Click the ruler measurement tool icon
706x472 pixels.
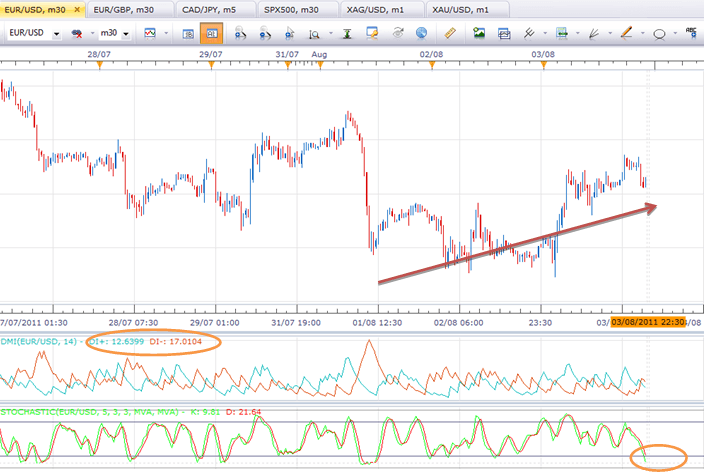(449, 33)
